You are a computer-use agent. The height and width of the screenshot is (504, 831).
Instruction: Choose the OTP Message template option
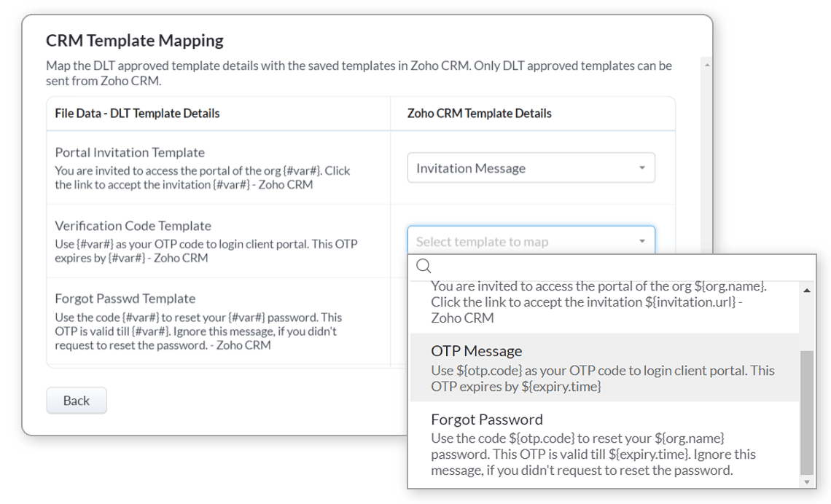[x=476, y=351]
